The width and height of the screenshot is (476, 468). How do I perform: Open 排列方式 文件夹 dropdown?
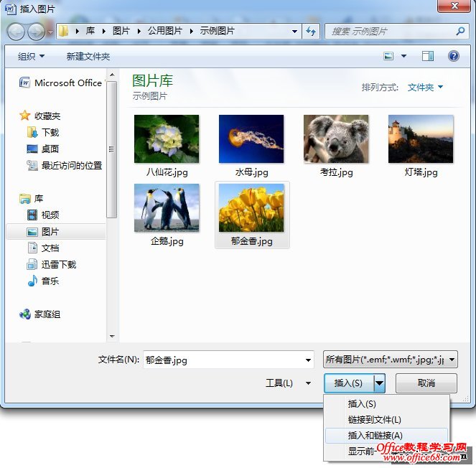(425, 88)
